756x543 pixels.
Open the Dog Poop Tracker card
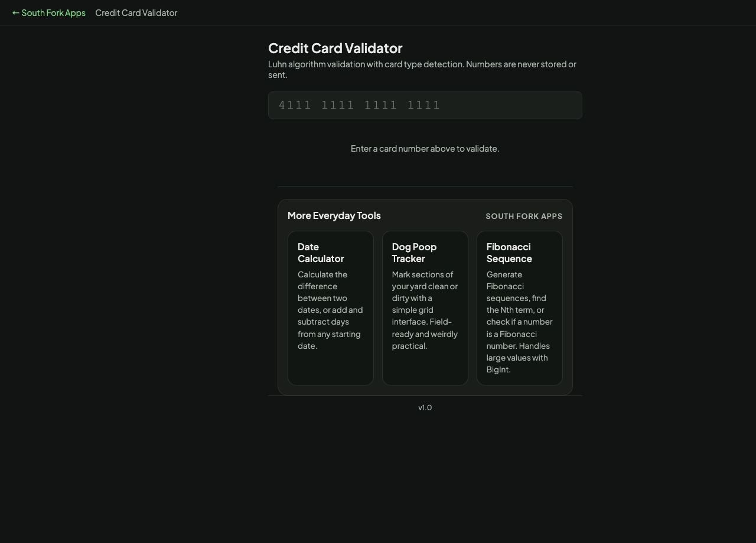[x=425, y=308]
